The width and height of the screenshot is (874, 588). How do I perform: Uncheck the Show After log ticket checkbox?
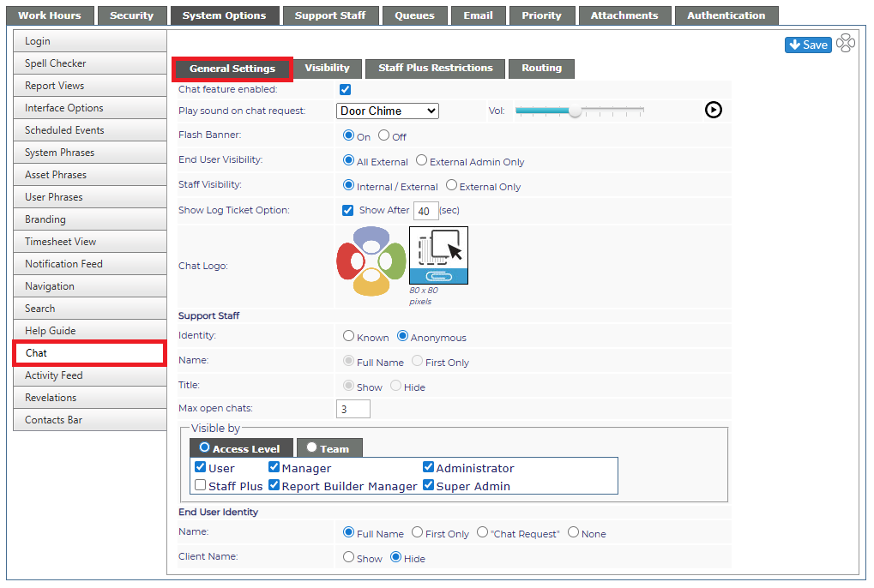[x=348, y=210]
